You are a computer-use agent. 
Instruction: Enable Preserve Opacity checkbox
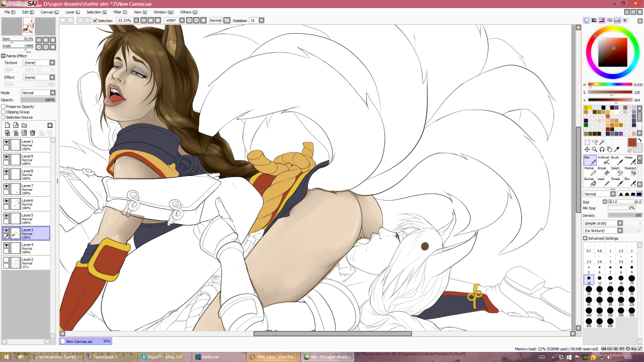[x=3, y=107]
